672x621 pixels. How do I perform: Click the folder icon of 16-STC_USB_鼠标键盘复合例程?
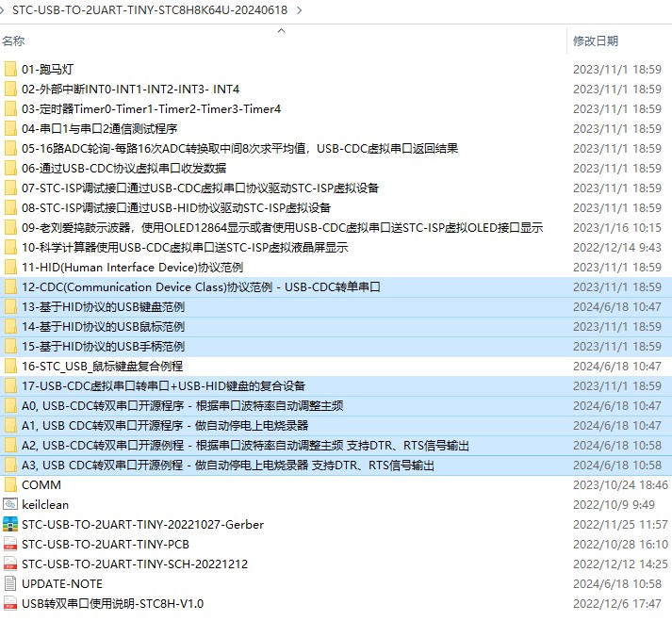point(10,366)
